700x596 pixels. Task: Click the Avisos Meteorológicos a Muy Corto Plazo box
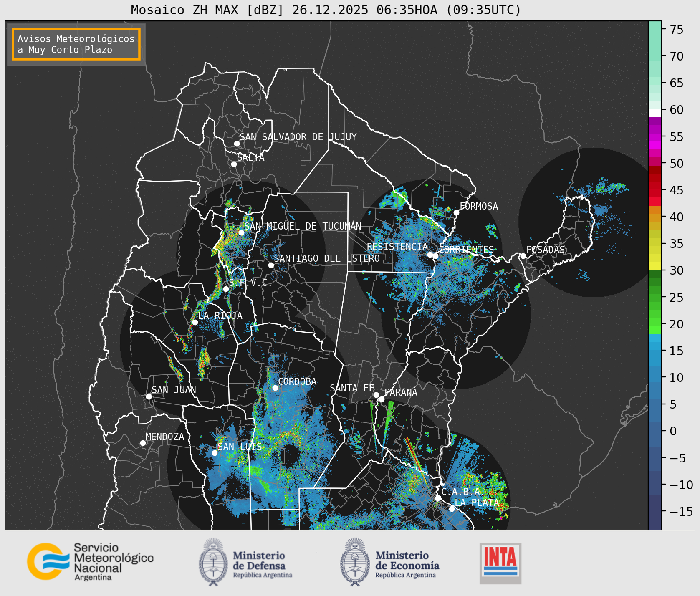tap(76, 44)
